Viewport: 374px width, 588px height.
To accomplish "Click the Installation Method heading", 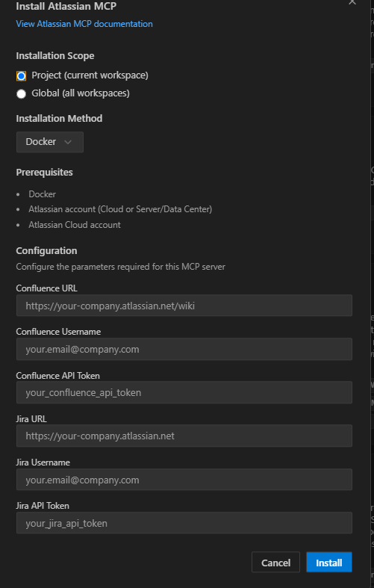I will 59,119.
